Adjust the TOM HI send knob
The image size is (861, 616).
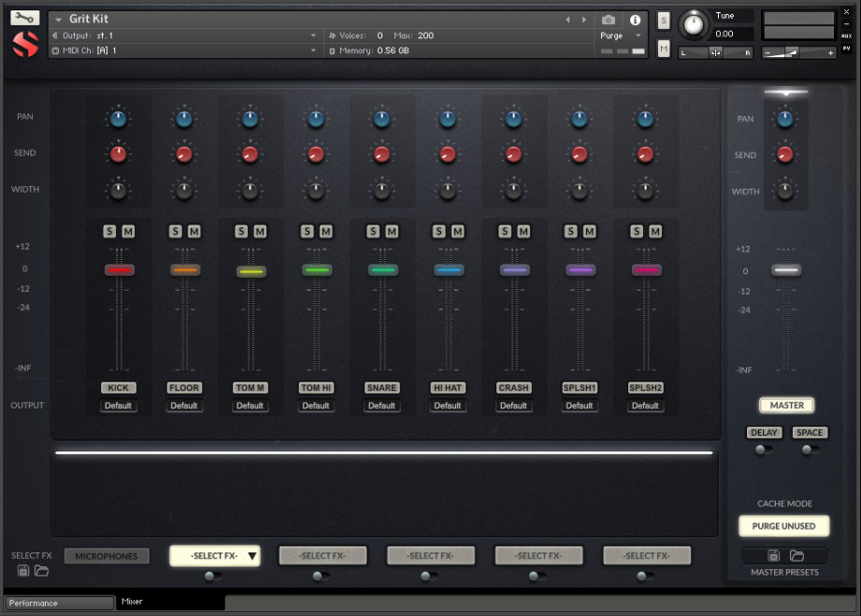click(316, 154)
